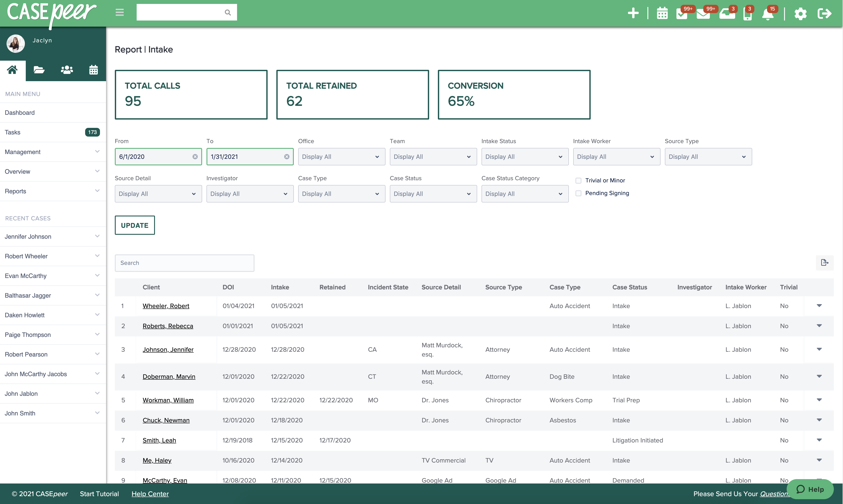Open the cases folder icon in sidebar
This screenshot has width=843, height=504.
click(39, 70)
